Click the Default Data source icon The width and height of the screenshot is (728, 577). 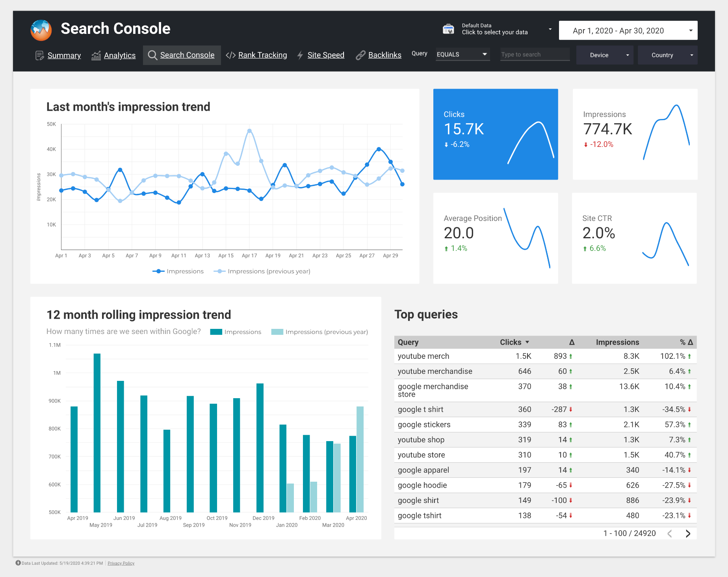[448, 29]
